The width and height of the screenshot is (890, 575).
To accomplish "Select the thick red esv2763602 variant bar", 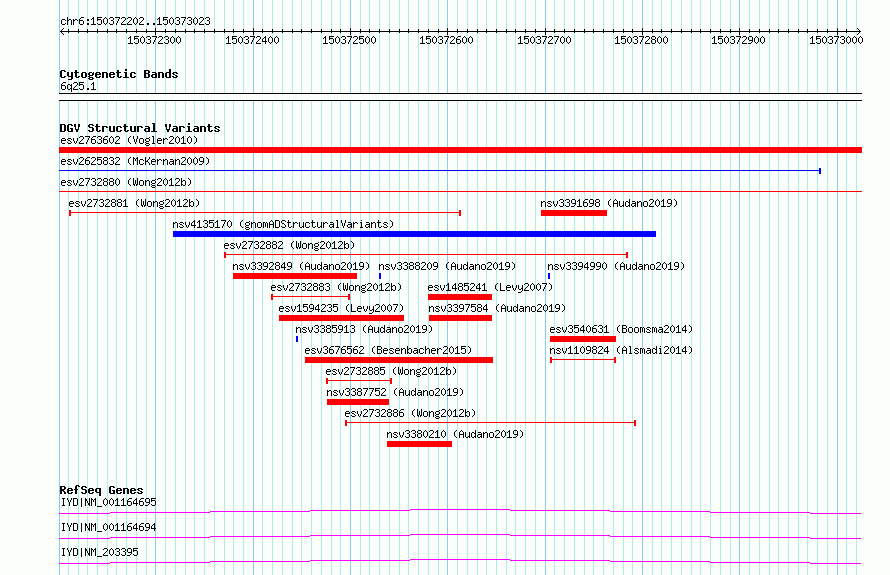I will tap(460, 150).
